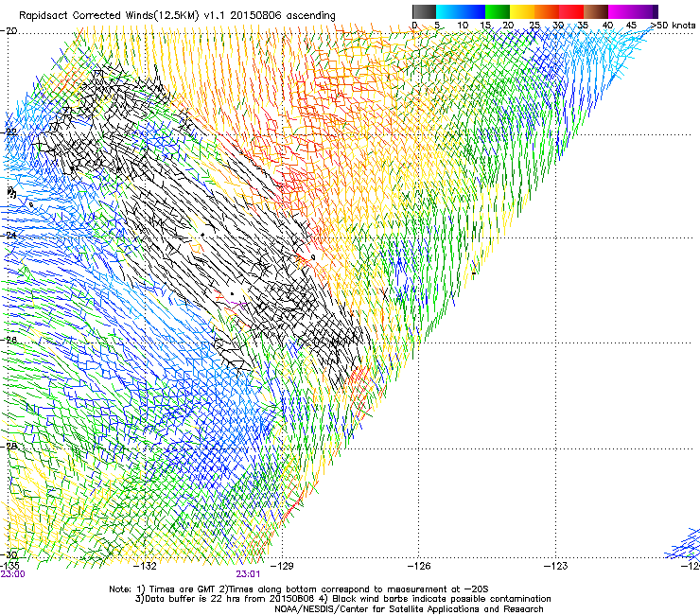Click the orange 25-30 knots legend color

pos(547,11)
